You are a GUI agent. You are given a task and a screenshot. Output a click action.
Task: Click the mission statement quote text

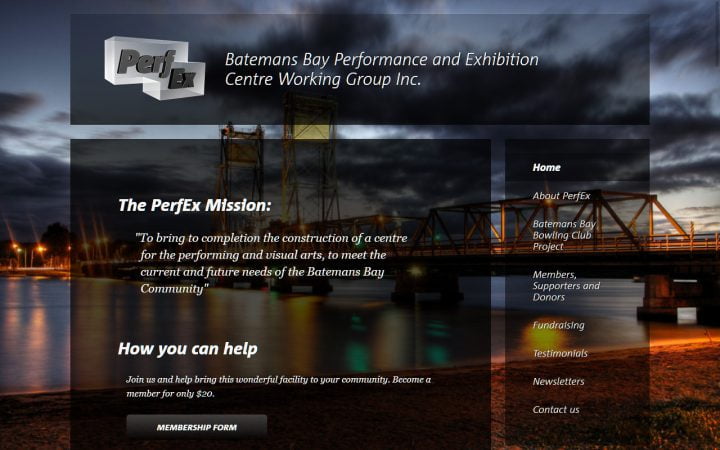pyautogui.click(x=271, y=263)
